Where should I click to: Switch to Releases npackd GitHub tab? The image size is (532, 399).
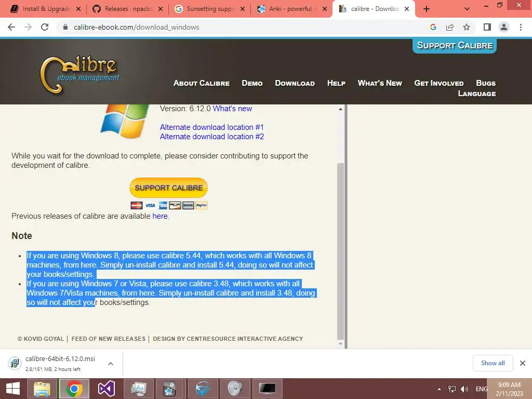click(x=124, y=9)
